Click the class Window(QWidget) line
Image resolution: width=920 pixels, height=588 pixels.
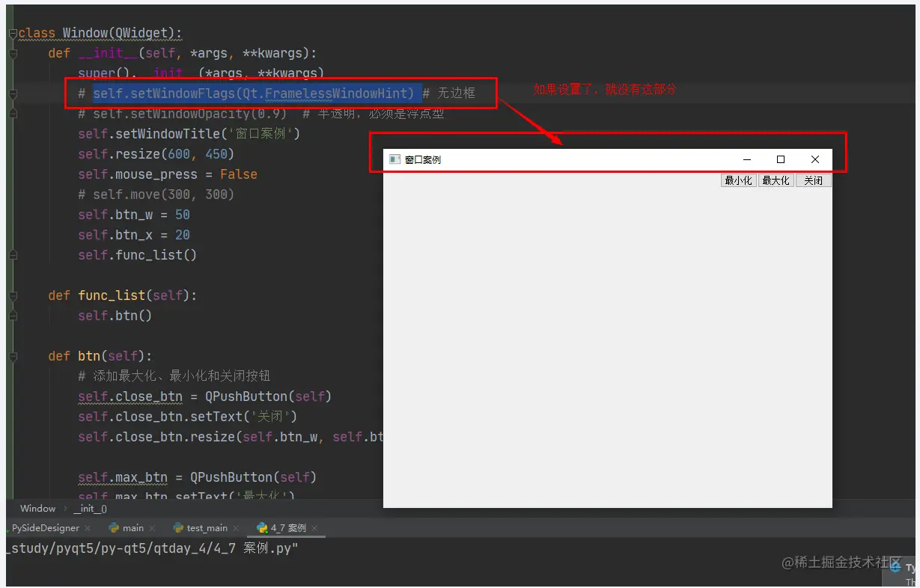100,34
